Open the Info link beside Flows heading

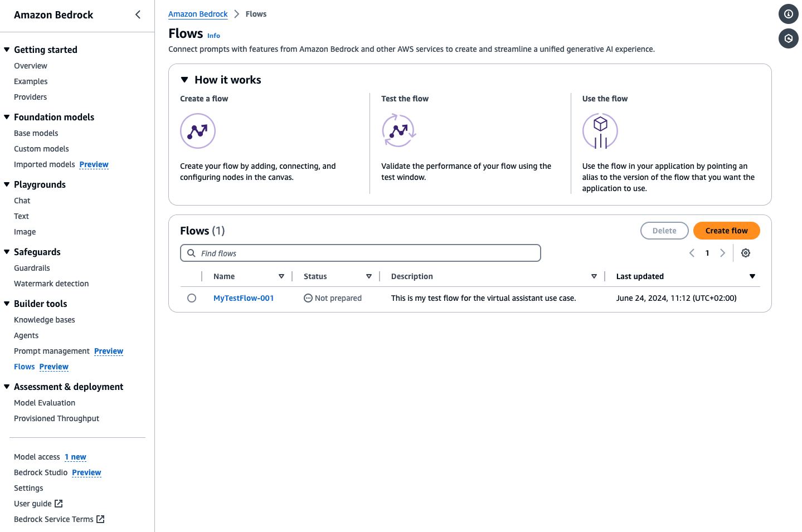213,36
